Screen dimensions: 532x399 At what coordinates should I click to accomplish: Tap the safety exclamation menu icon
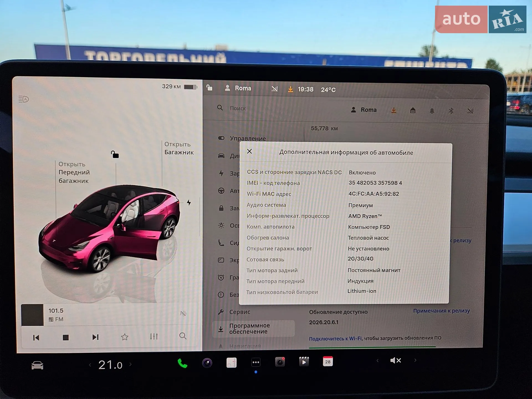coord(221,295)
